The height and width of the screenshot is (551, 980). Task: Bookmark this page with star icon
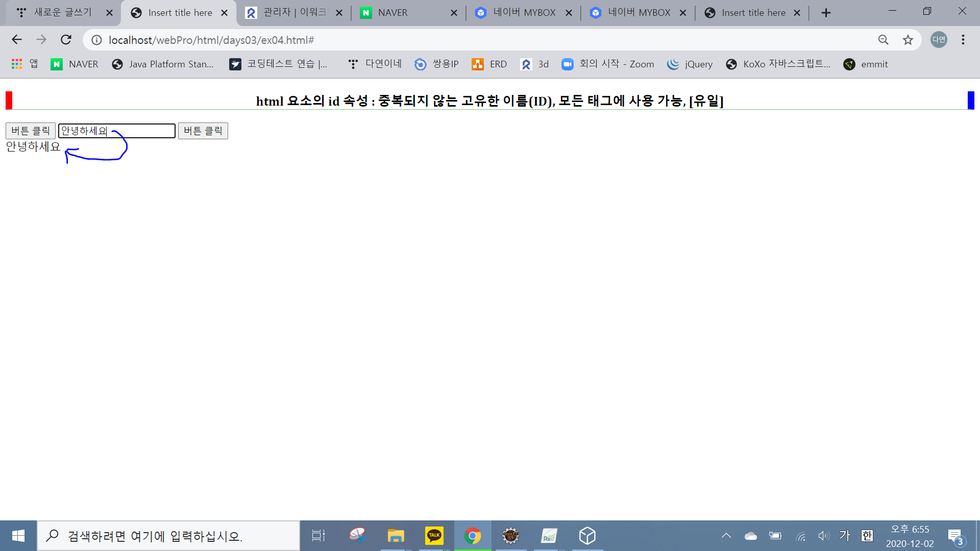[x=908, y=40]
